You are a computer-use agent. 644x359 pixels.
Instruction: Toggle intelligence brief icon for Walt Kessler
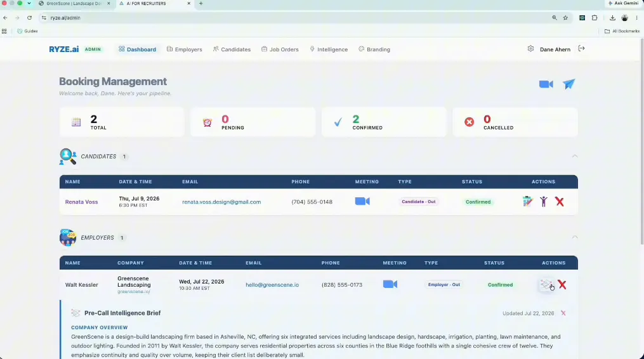click(546, 284)
